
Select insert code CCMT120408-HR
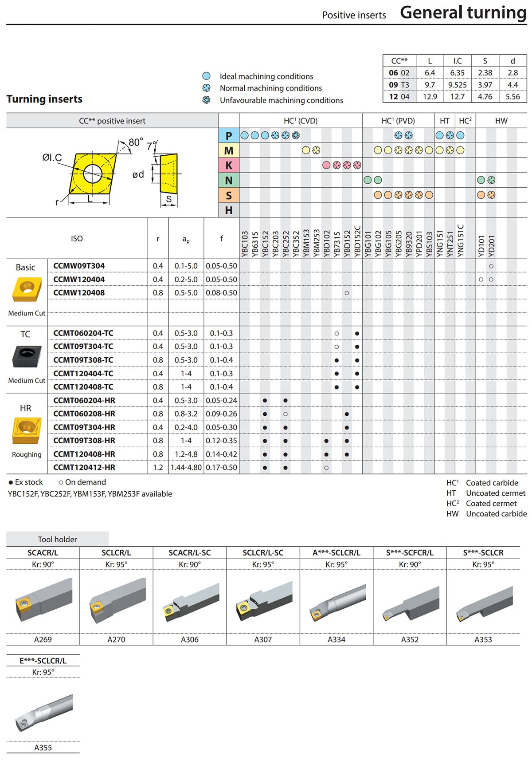click(84, 454)
